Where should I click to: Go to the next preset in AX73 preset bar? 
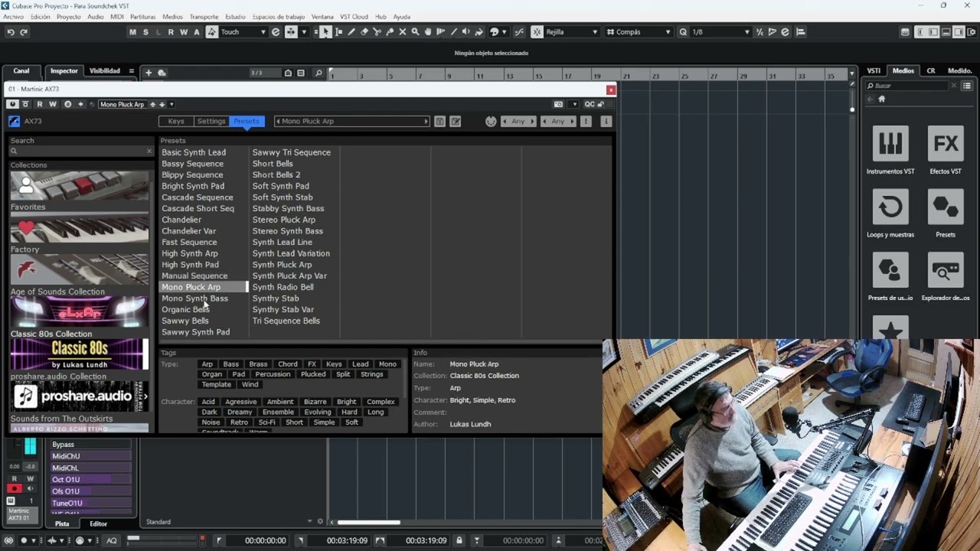coord(426,121)
